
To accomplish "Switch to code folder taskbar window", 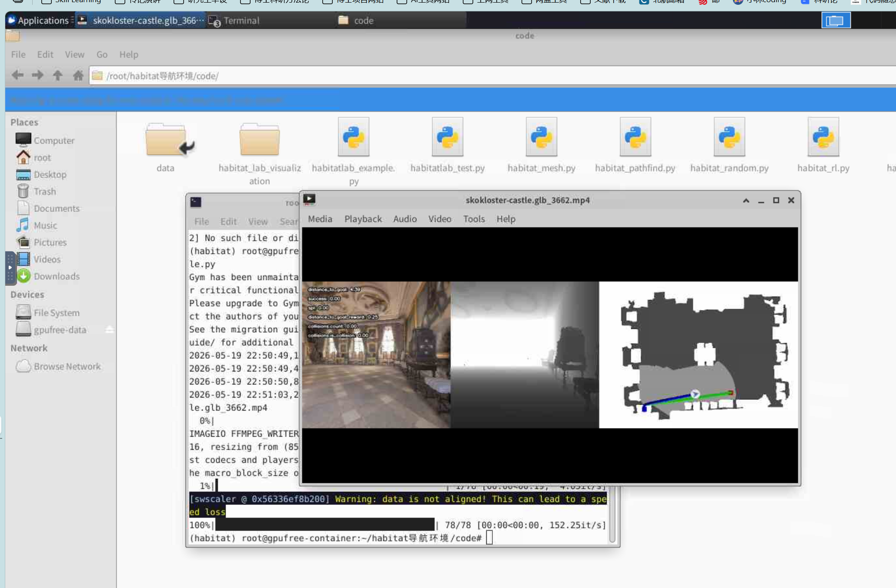I will pos(401,20).
